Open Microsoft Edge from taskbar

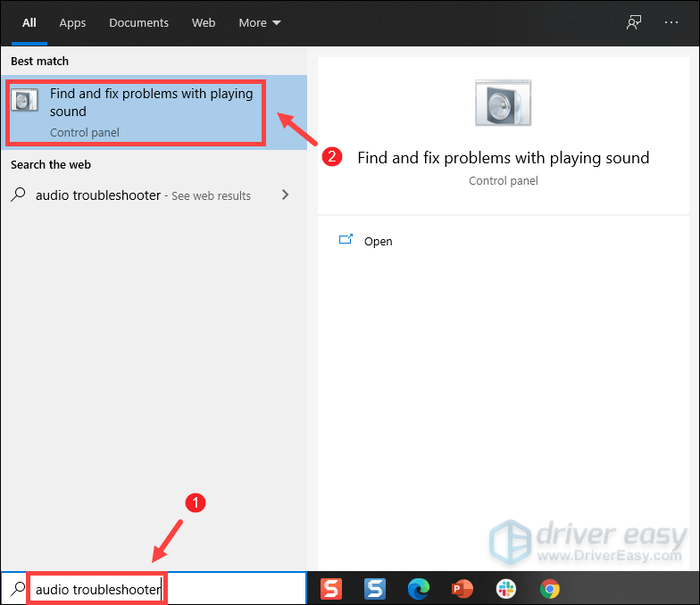click(418, 589)
